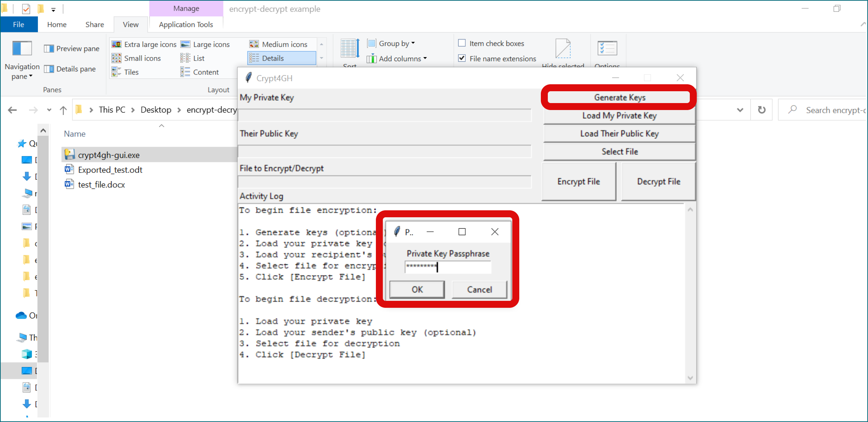Click the Decrypt File button
The width and height of the screenshot is (868, 422).
pyautogui.click(x=658, y=181)
